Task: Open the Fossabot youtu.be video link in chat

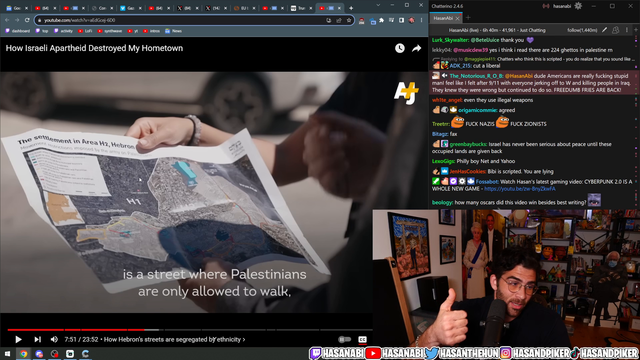Action: [520, 189]
